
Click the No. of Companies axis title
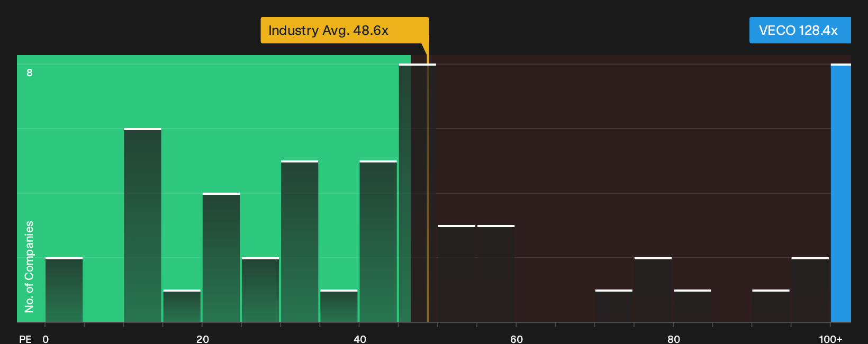(x=29, y=267)
